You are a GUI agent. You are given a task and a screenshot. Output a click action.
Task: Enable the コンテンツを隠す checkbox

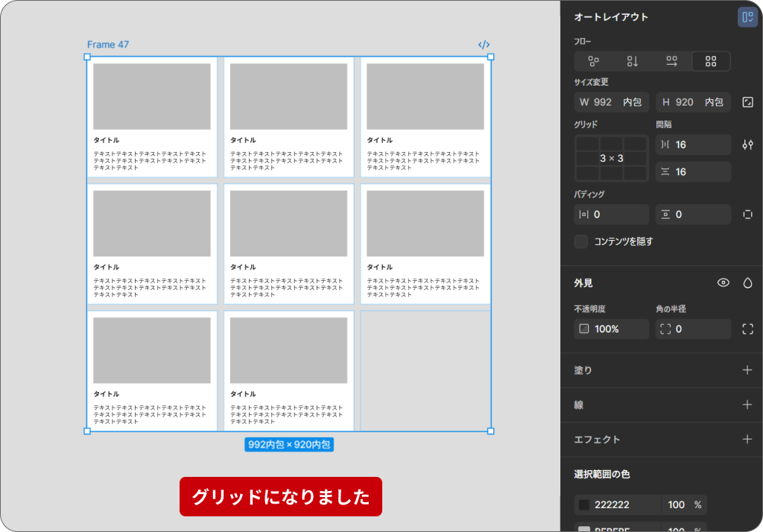coord(580,241)
